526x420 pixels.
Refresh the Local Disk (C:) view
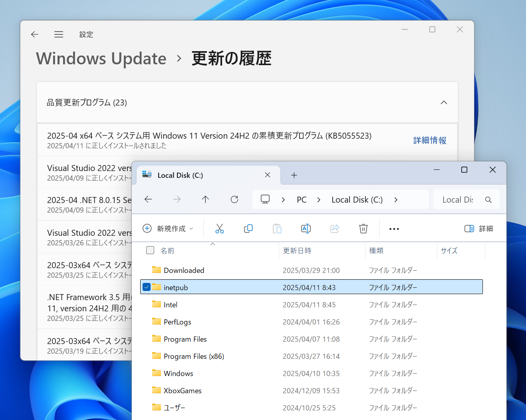point(234,199)
